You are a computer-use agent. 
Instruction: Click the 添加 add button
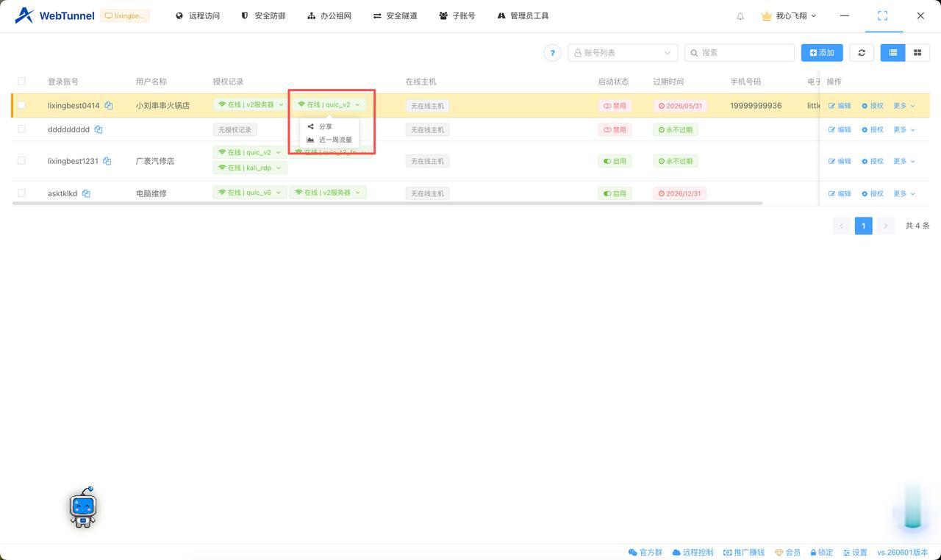point(822,53)
